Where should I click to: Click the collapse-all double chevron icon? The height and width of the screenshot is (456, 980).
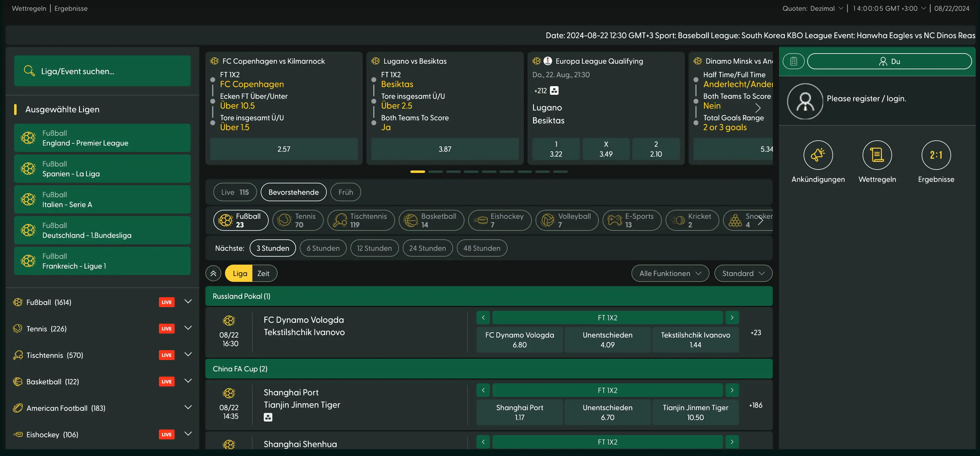(x=213, y=273)
